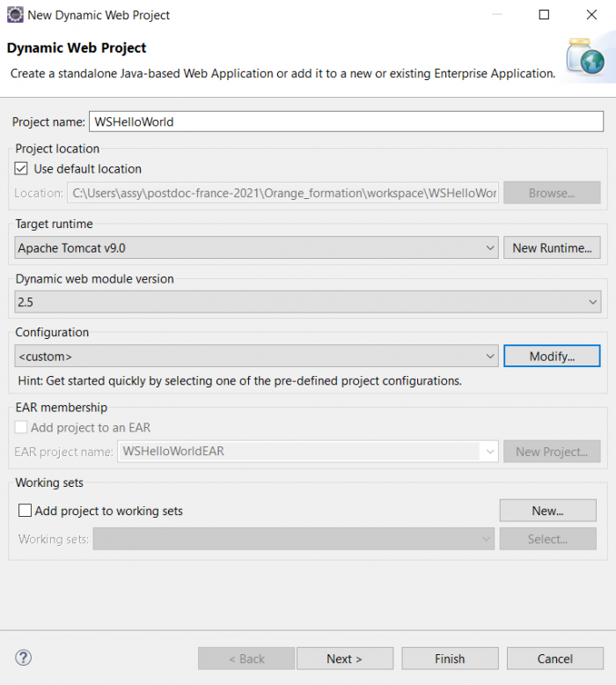The height and width of the screenshot is (685, 616).
Task: Maximize the dialog window
Action: (x=544, y=15)
